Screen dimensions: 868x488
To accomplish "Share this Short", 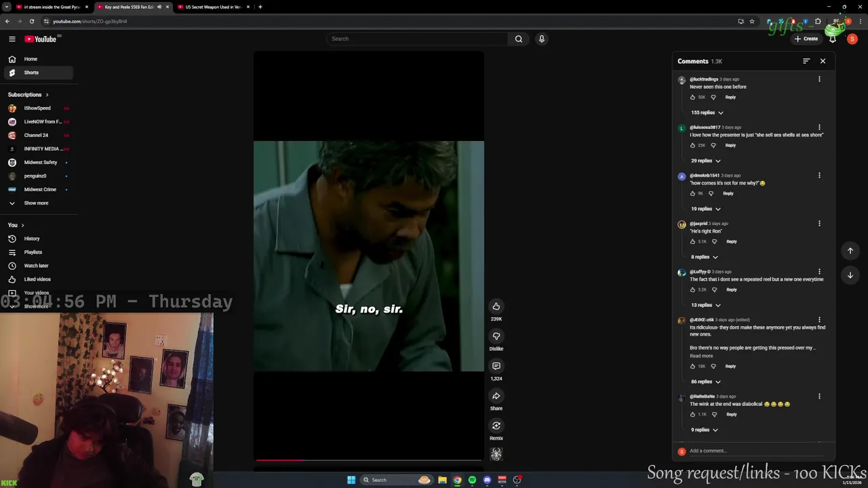I will pyautogui.click(x=496, y=396).
